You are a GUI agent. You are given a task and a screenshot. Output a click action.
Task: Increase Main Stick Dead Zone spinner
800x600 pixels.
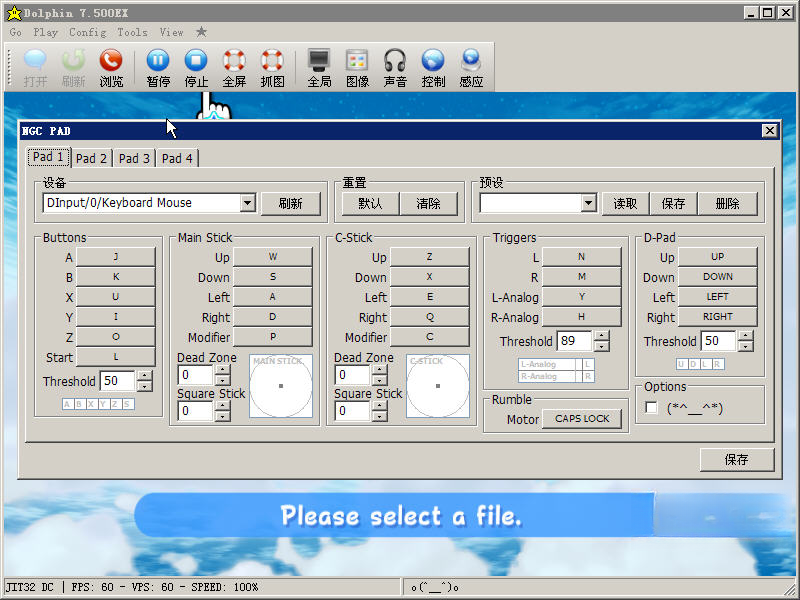[x=222, y=370]
